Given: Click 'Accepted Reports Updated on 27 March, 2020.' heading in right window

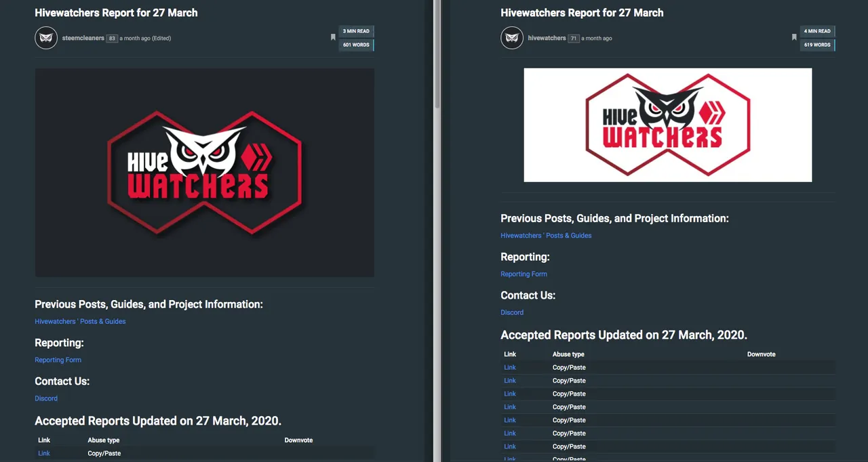Looking at the screenshot, I should (624, 335).
